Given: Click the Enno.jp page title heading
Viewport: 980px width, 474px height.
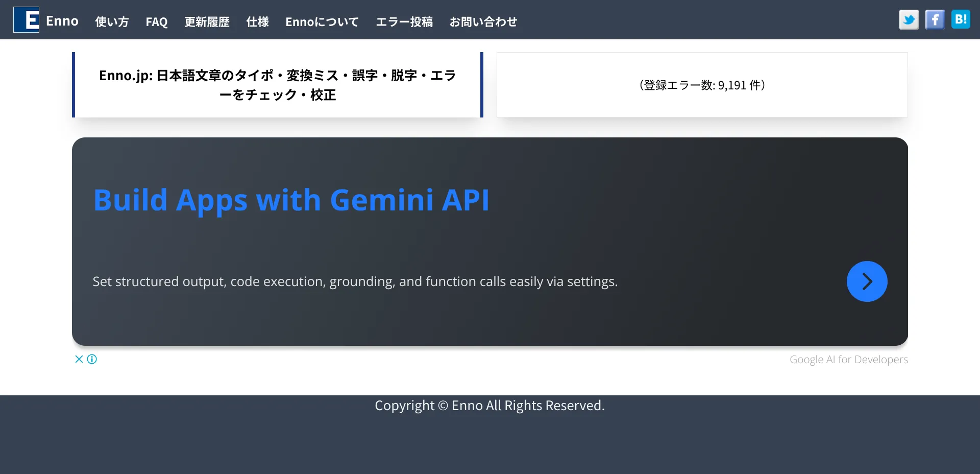Looking at the screenshot, I should 278,85.
